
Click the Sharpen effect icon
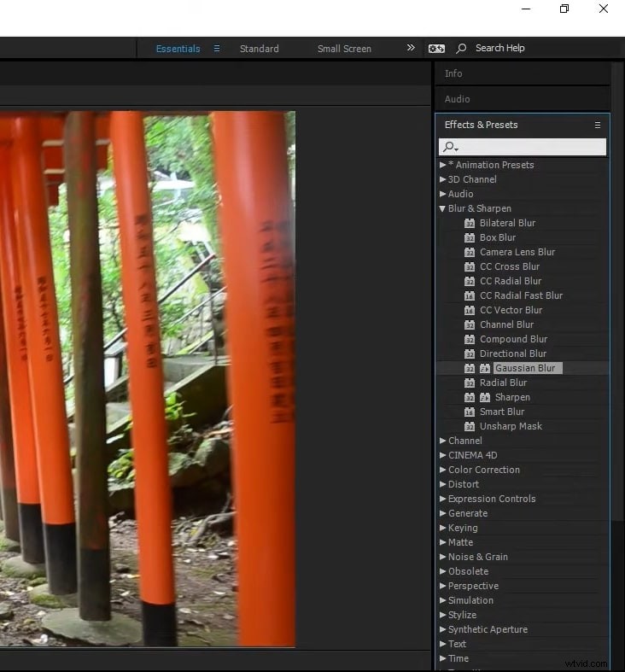[470, 397]
